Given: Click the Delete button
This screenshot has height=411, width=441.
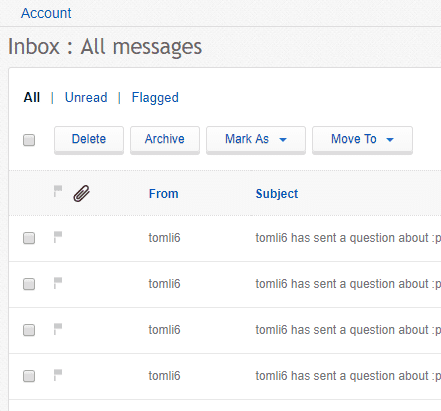Looking at the screenshot, I should [89, 140].
